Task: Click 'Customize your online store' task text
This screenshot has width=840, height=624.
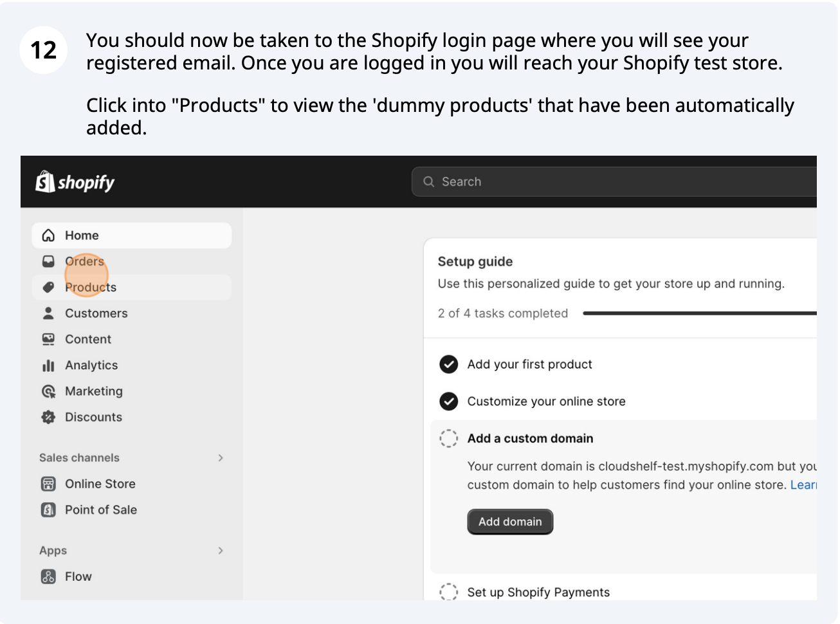Action: (546, 401)
